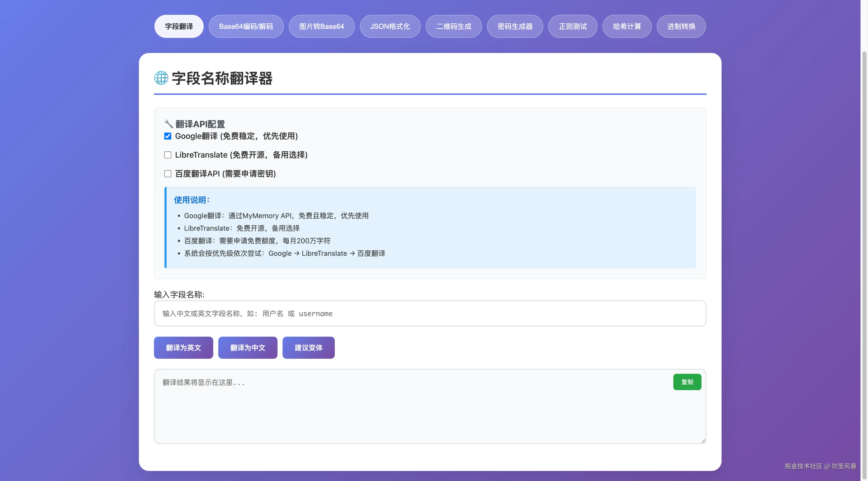Screen dimensions: 868x481
Task: Click the 建议变体 button
Action: (x=308, y=348)
